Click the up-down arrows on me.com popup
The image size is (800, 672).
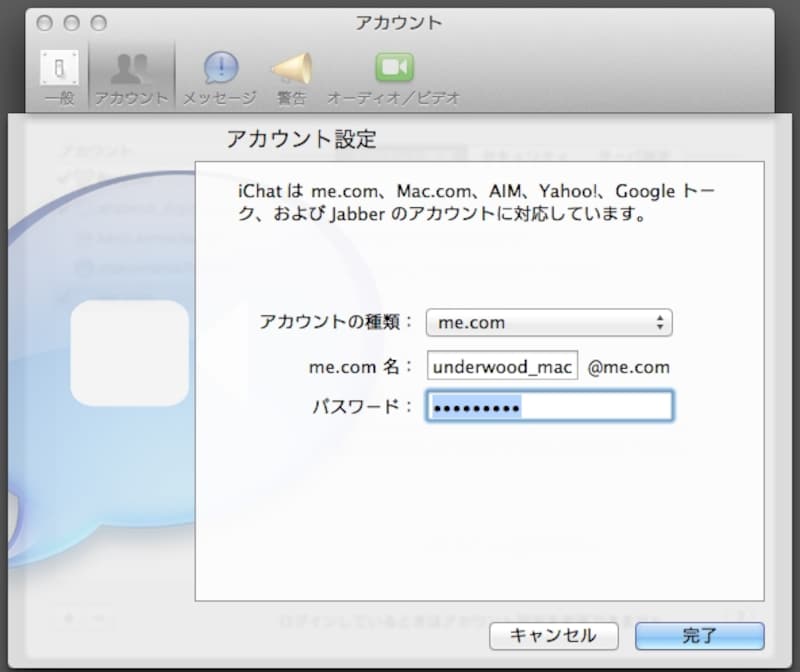pyautogui.click(x=660, y=323)
